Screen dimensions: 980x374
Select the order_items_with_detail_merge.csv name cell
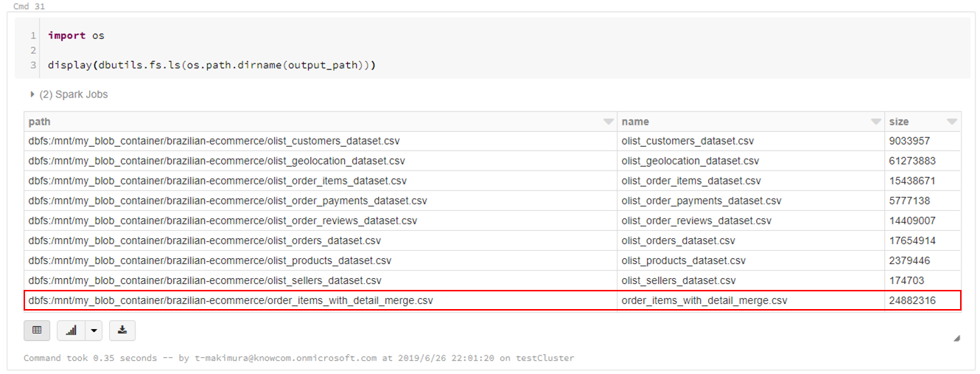(x=704, y=301)
